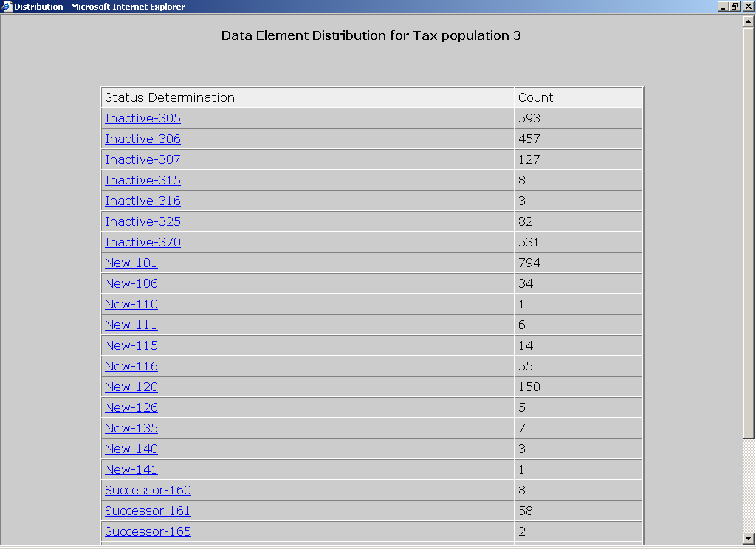Select the count value 794
Screen dimensions: 756x549
pos(529,263)
